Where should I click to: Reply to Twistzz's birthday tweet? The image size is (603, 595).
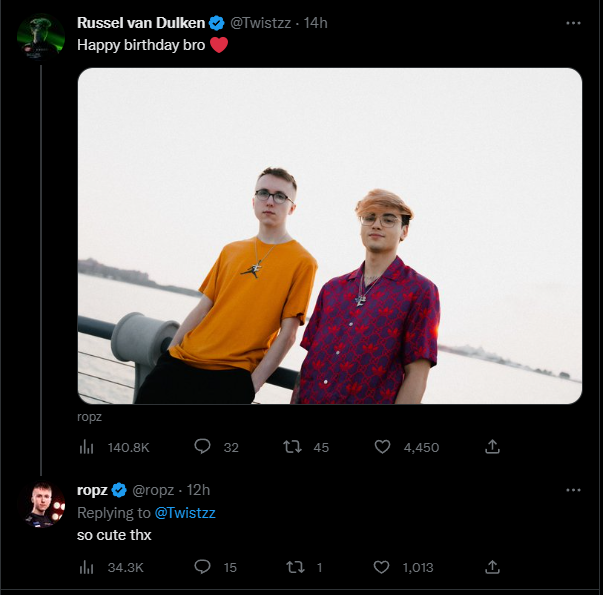[x=202, y=447]
